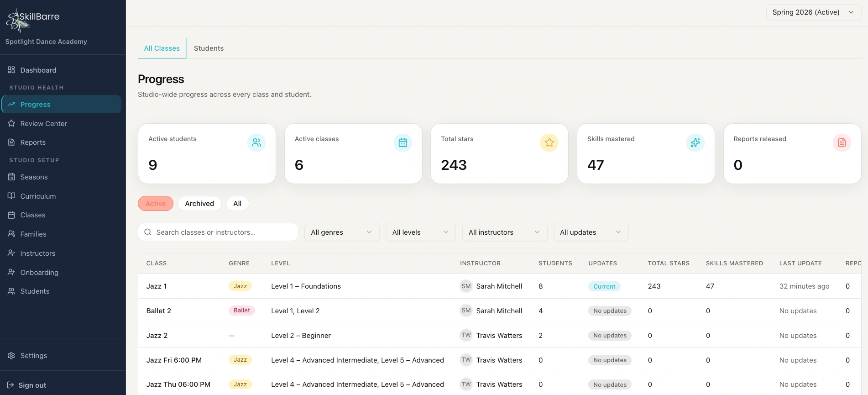Click the No updates badge in Ballet 2 row
Viewport: 868px width, 395px height.
click(x=610, y=311)
